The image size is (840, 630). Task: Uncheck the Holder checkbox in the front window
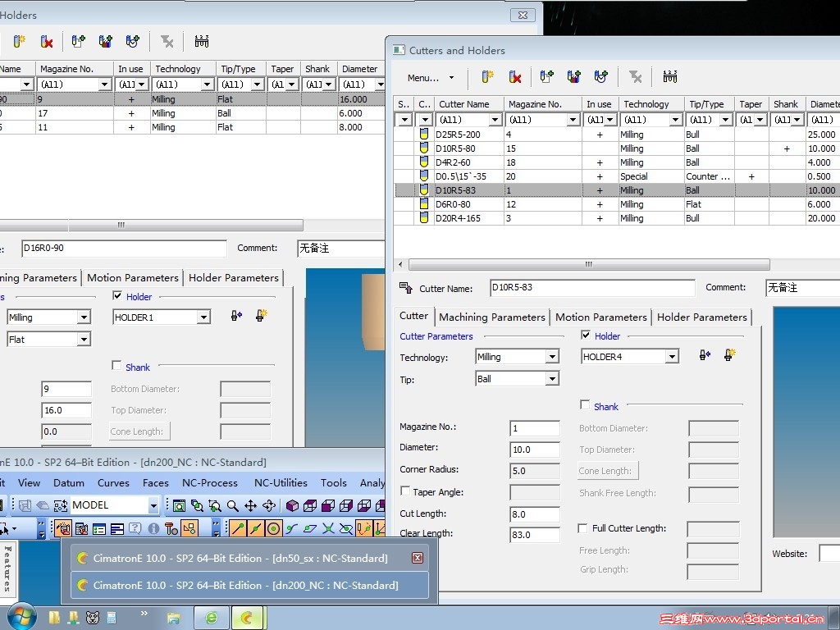(x=586, y=336)
